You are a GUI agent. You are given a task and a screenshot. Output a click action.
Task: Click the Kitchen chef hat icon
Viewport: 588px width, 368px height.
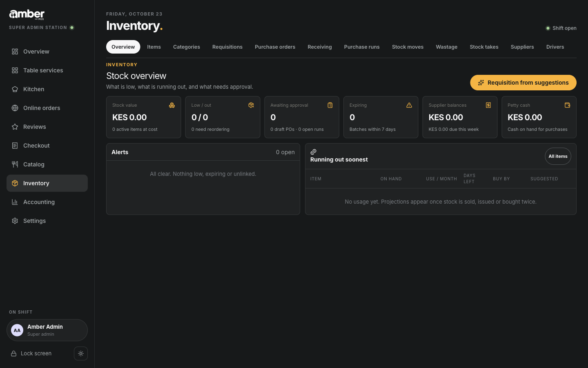[x=15, y=89]
